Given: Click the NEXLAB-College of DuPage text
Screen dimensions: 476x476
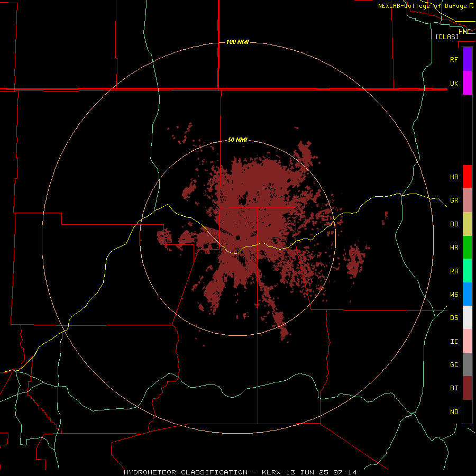Looking at the screenshot, I should coord(422,6).
